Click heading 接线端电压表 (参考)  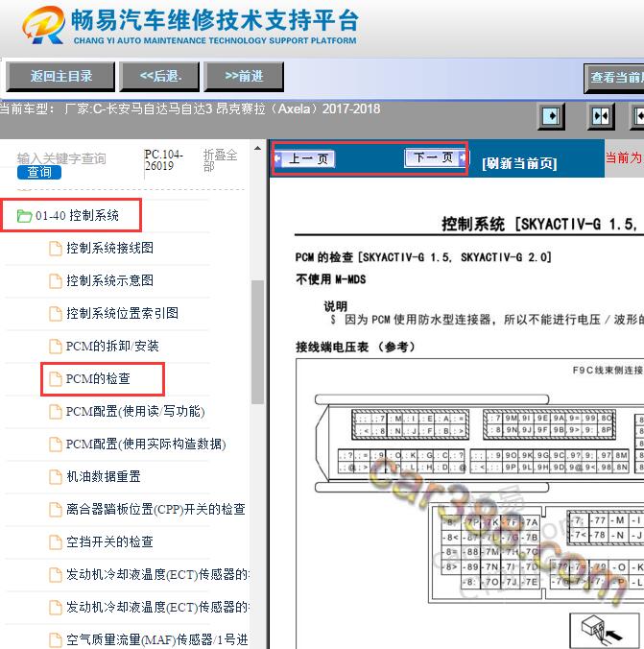tap(355, 347)
